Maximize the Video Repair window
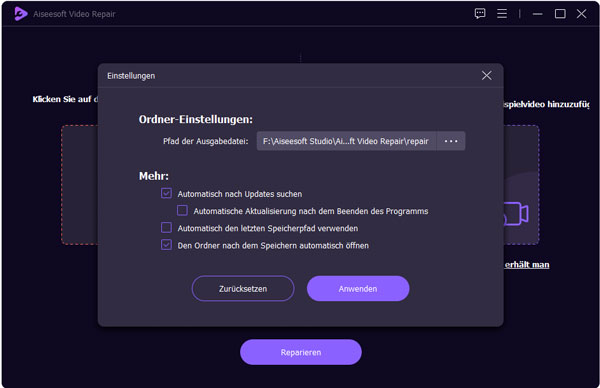Image resolution: width=600 pixels, height=388 pixels. click(x=560, y=14)
